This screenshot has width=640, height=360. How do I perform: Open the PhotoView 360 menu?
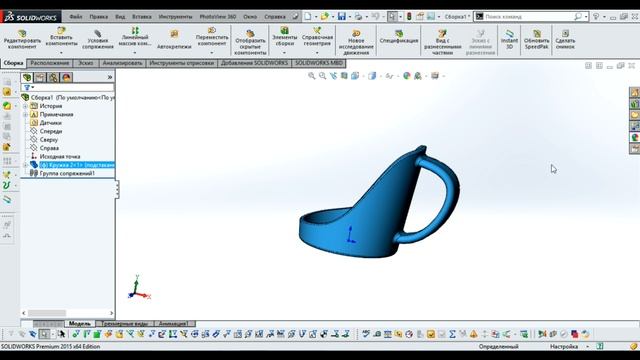218,17
